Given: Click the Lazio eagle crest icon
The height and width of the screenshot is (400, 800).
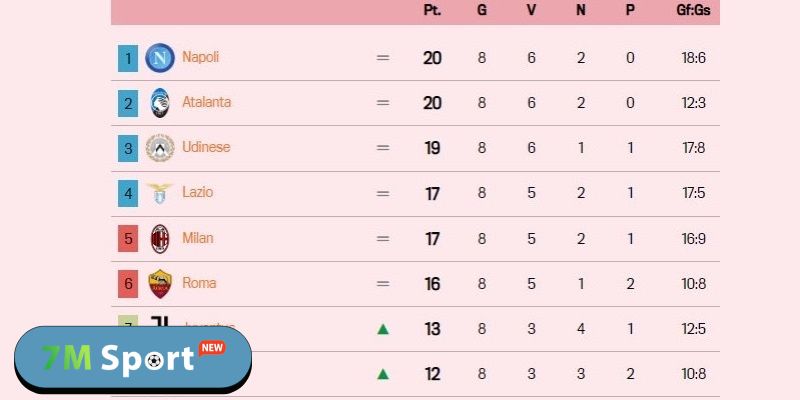Looking at the screenshot, I should (159, 192).
